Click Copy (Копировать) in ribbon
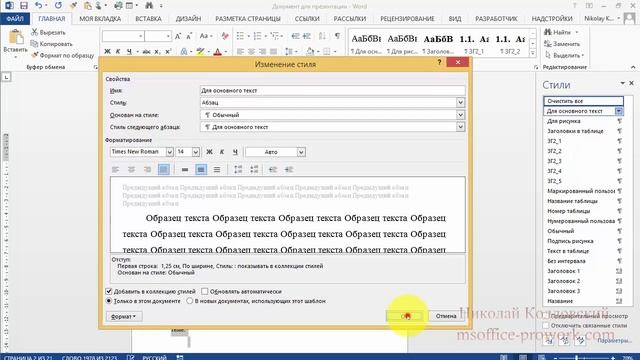Viewport: 640px width, 360px height. click(52, 44)
